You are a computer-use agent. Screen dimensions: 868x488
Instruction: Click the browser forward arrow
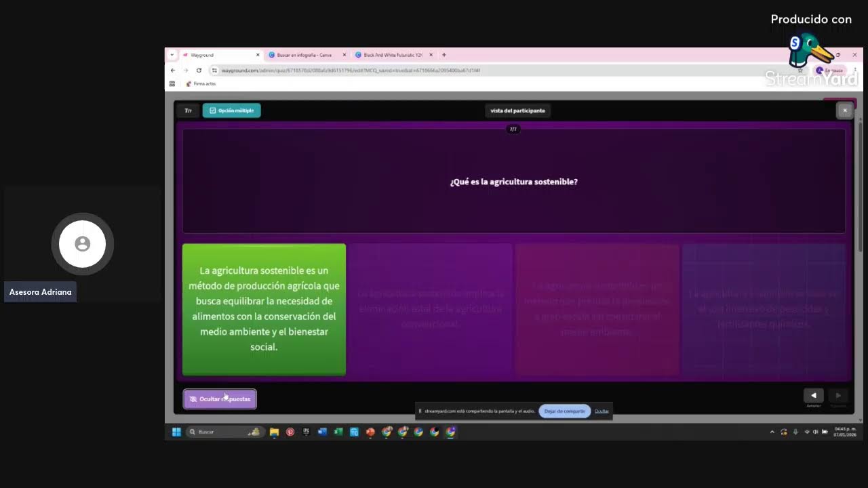[186, 70]
